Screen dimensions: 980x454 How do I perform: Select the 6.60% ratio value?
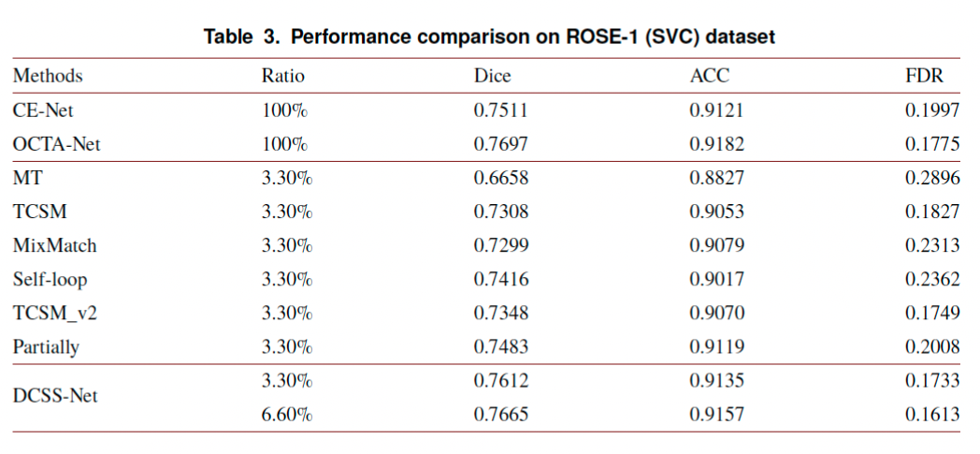(287, 415)
